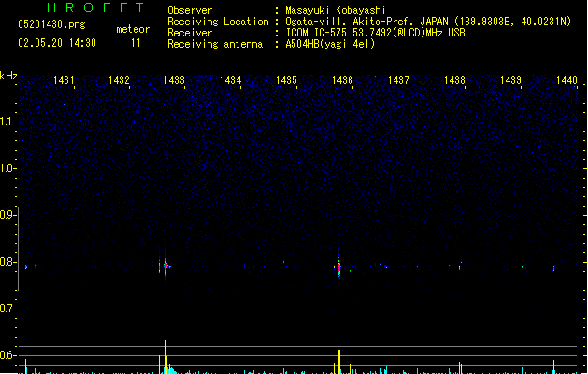Click the 0.6 kHz axis label
This screenshot has width=588, height=374.
point(7,355)
